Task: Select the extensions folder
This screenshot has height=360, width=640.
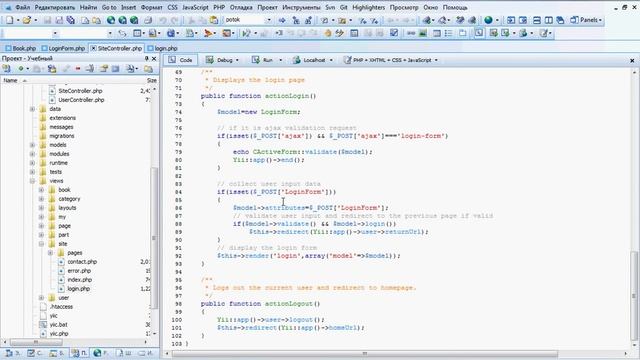Action: pyautogui.click(x=62, y=118)
